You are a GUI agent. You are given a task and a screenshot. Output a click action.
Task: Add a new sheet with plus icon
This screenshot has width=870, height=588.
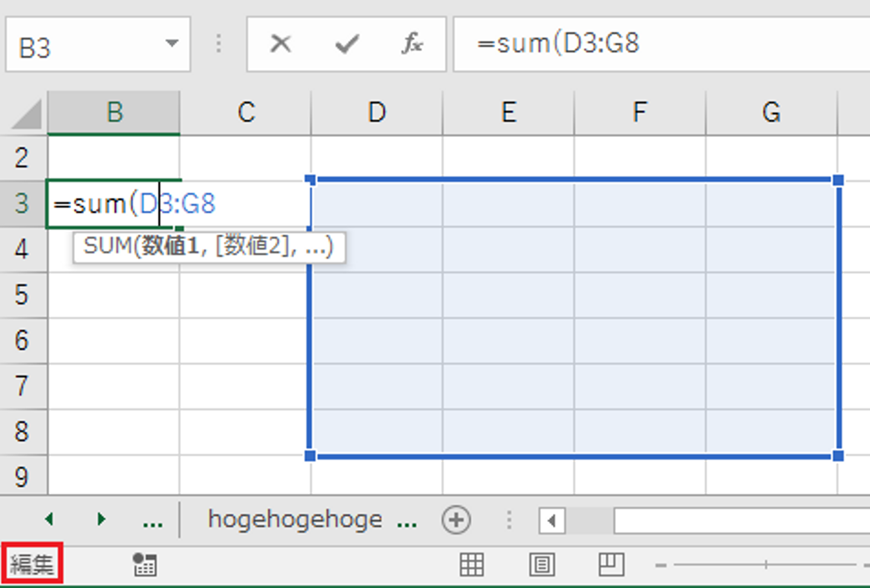coord(456,520)
